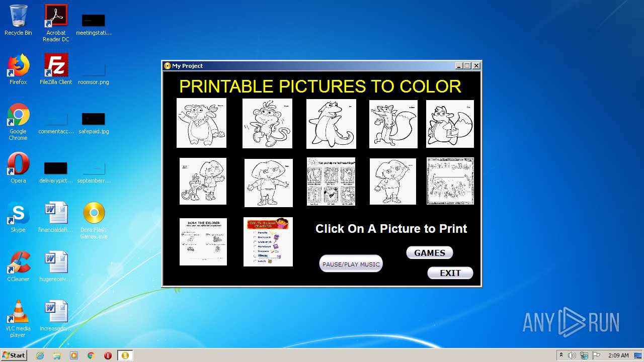Print the squirrel wearing a vest picture
Image resolution: width=644 pixels, height=362 pixels.
[450, 124]
